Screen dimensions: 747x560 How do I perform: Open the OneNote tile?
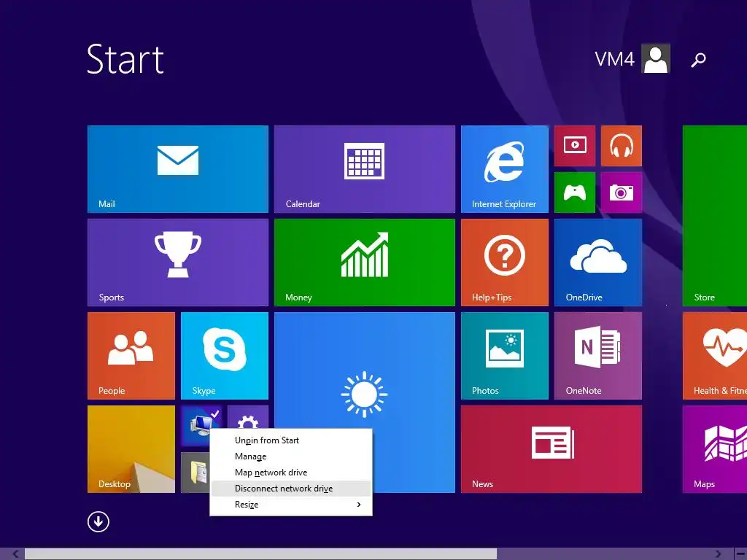[598, 356]
